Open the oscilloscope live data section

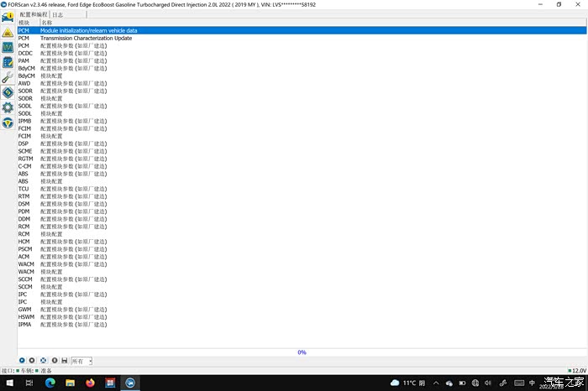8,47
